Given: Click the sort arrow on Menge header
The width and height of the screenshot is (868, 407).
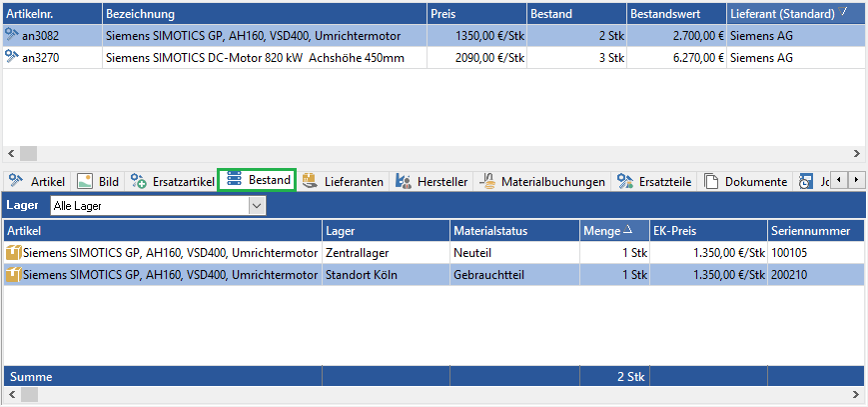Looking at the screenshot, I should 627,230.
